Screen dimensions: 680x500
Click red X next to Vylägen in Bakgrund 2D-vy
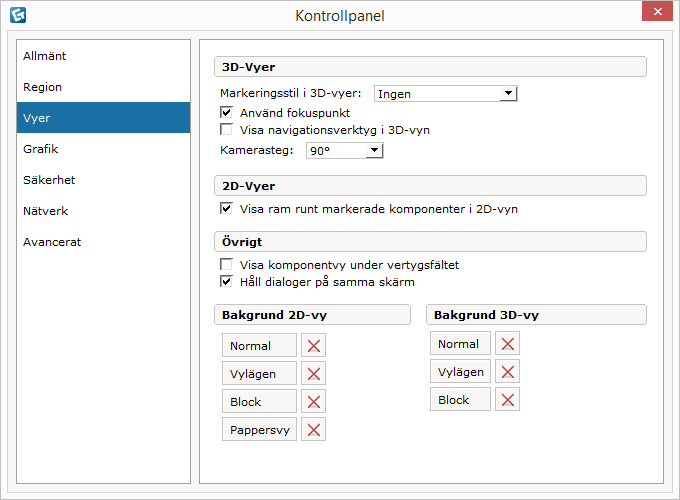coord(314,374)
